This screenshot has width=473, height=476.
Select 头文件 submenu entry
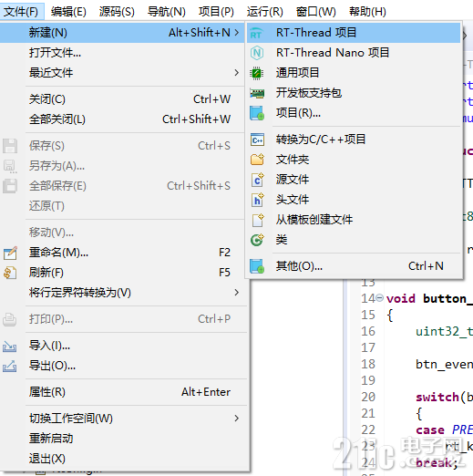pos(354,200)
